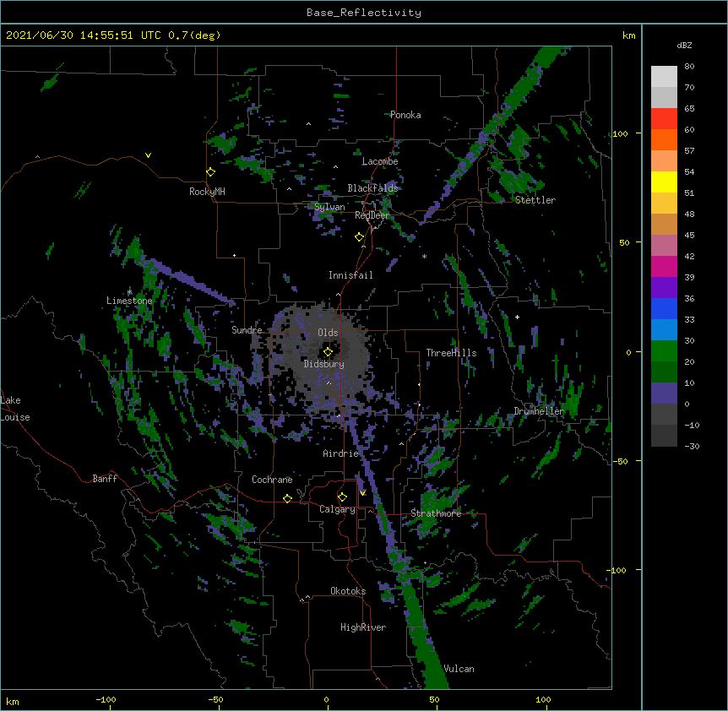
Task: Click the Banff label
Action: pos(105,479)
